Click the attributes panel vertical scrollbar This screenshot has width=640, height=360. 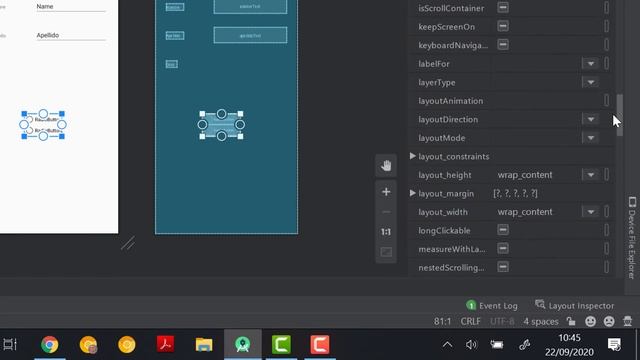click(620, 115)
